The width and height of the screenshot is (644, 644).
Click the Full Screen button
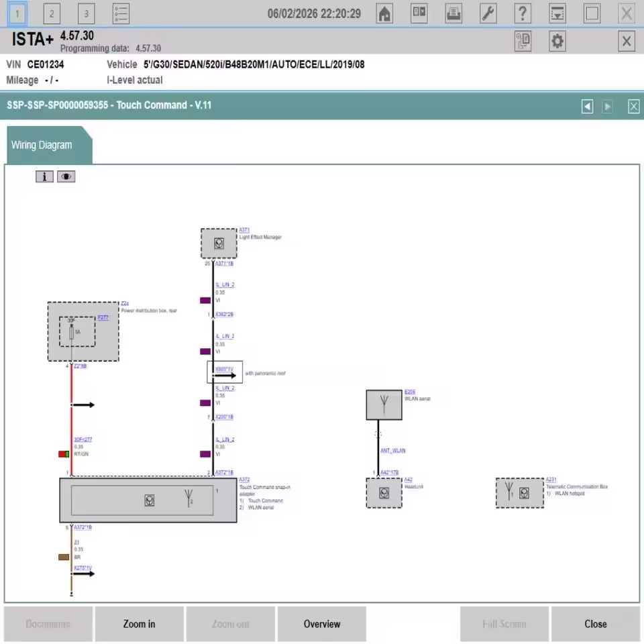pos(504,624)
